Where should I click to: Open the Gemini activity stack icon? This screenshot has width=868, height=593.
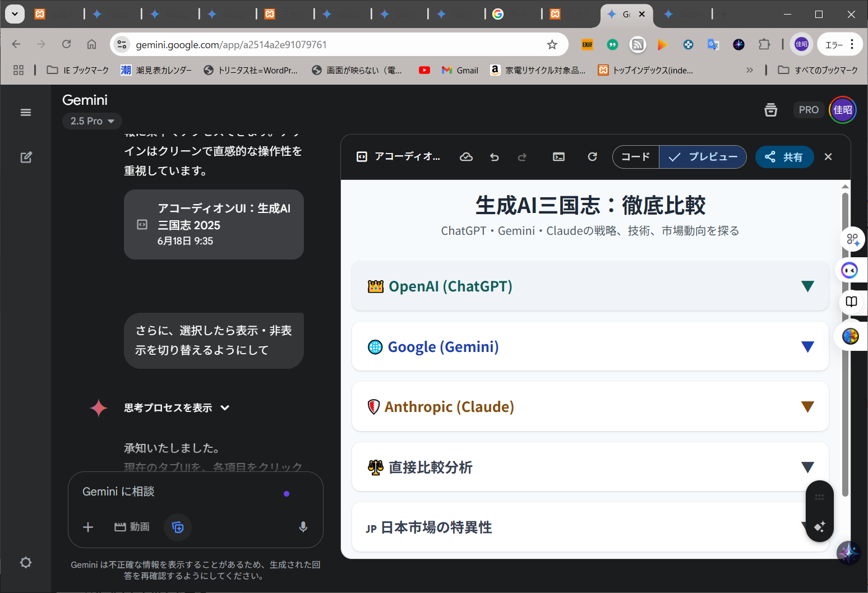click(771, 110)
